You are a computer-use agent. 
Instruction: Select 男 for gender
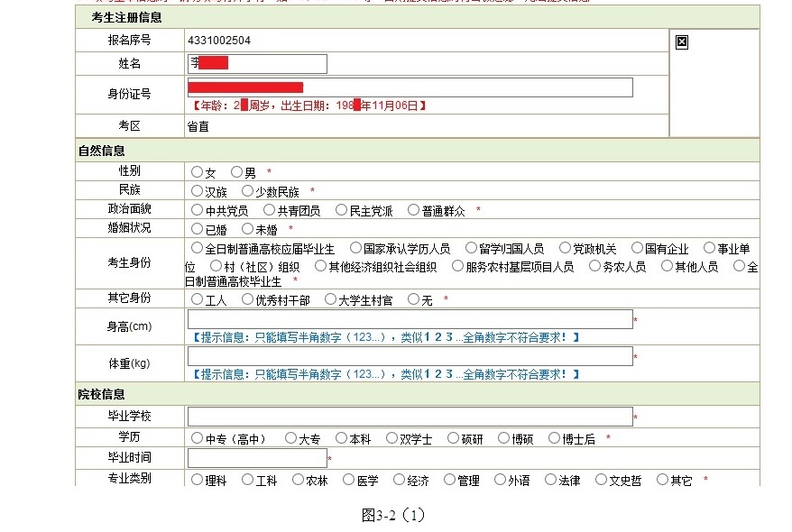click(x=236, y=172)
